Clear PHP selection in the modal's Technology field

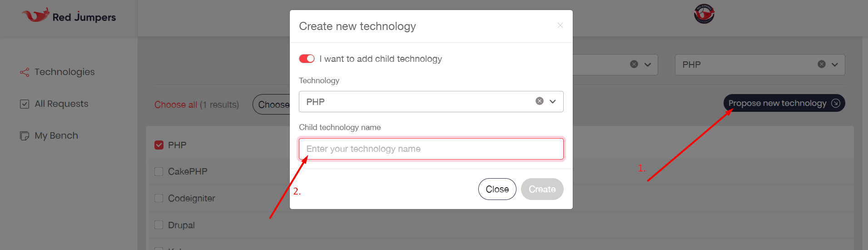539,101
